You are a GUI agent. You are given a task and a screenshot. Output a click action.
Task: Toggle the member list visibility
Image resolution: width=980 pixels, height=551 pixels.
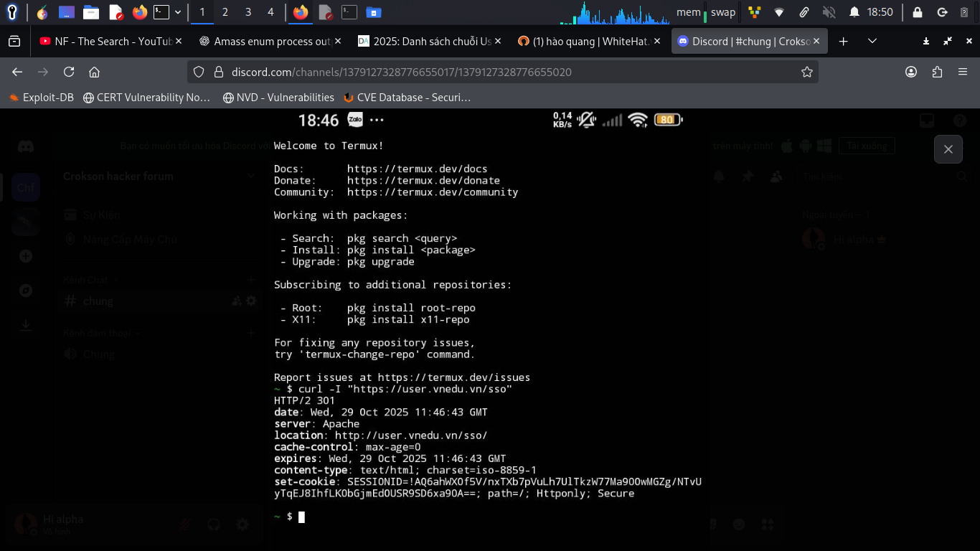[776, 176]
